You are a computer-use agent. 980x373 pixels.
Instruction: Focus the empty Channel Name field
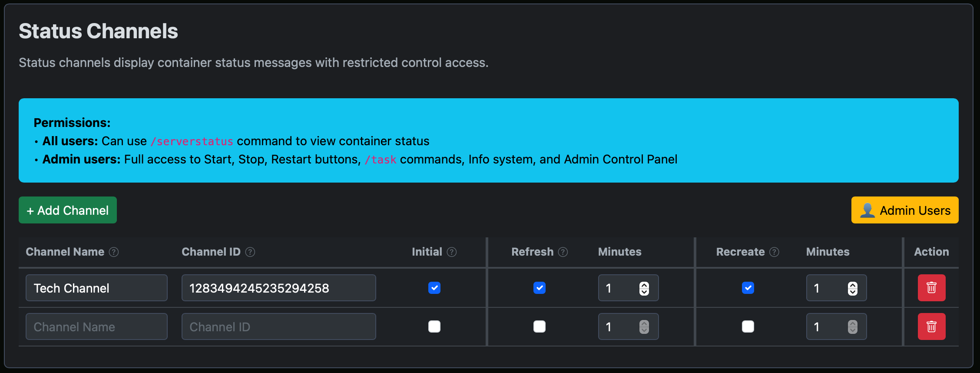click(96, 326)
